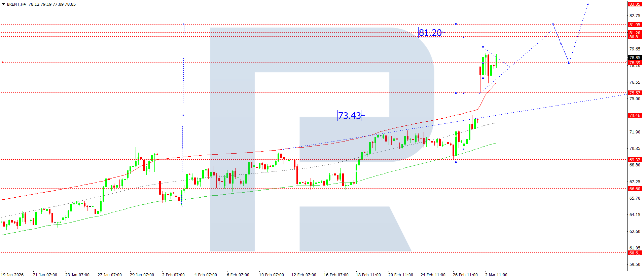This screenshot has width=644, height=279.
Task: Click the 2 Feb 07:00 time axis label
Action: point(173,275)
